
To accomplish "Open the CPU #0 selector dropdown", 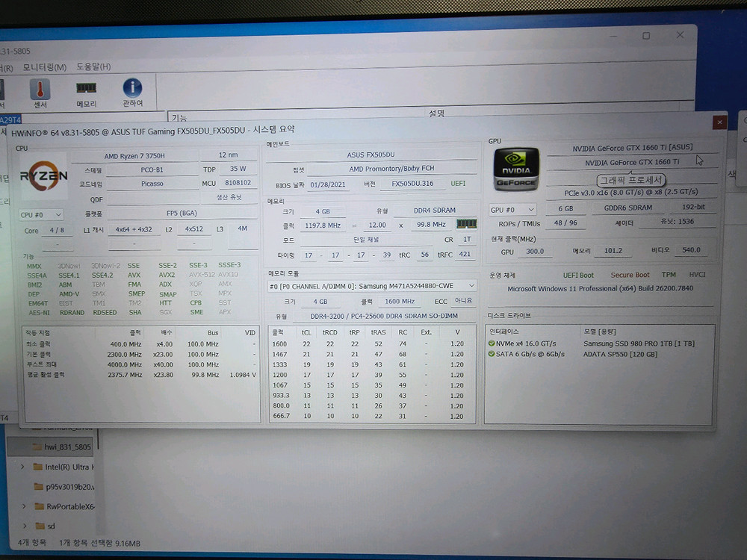I will (41, 215).
